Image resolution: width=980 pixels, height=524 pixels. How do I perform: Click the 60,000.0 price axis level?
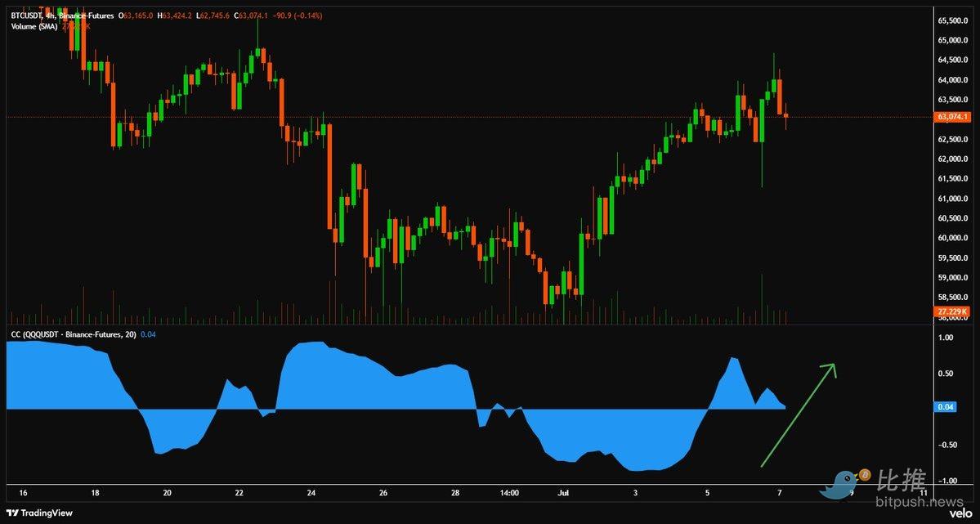[x=952, y=238]
